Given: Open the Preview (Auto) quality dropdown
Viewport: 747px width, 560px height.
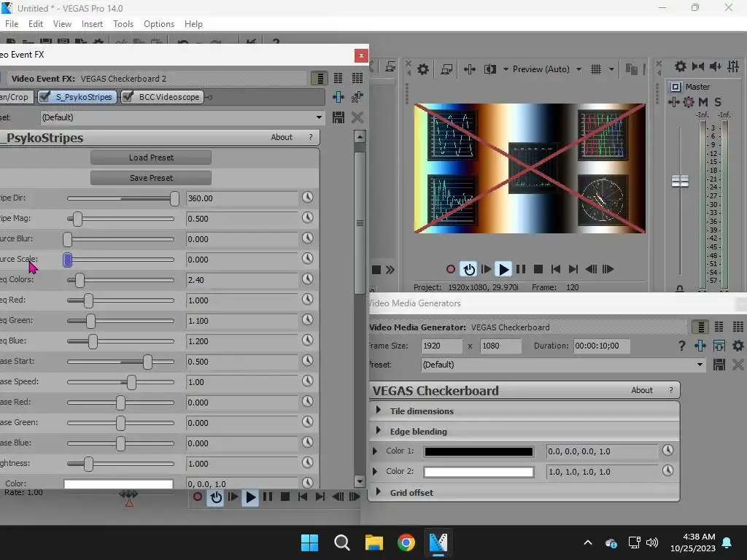Looking at the screenshot, I should [578, 69].
